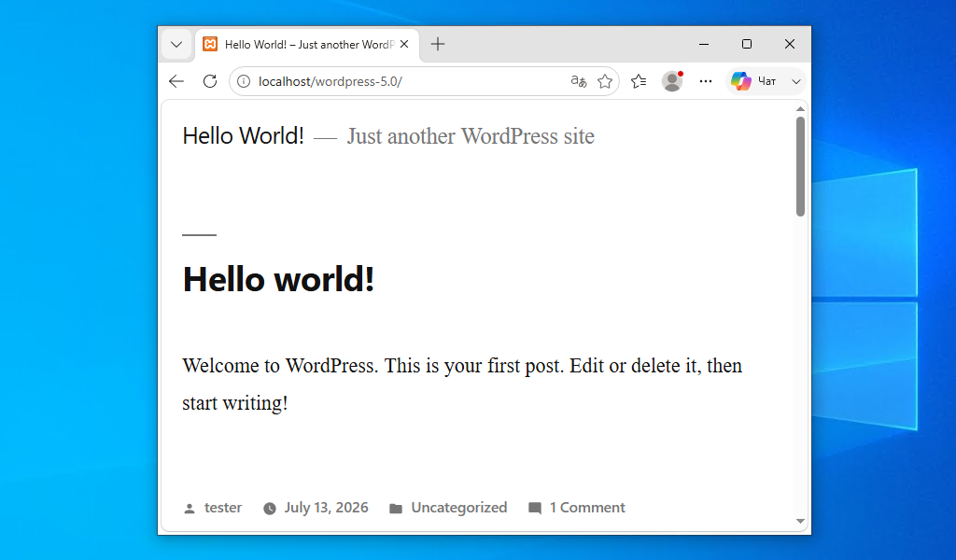This screenshot has height=560, width=956.
Task: Click the scrollbar up arrow
Action: [800, 109]
